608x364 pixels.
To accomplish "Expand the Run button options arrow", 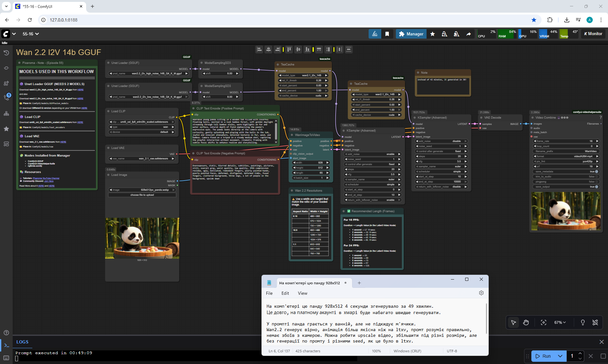I will tap(560, 356).
